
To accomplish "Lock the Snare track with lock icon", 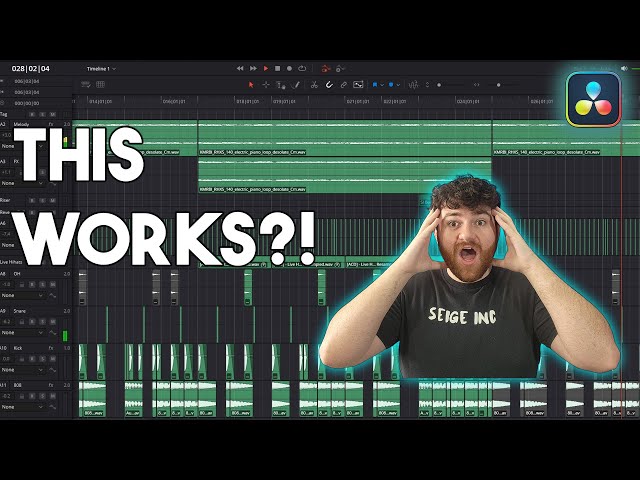I will click(22, 322).
